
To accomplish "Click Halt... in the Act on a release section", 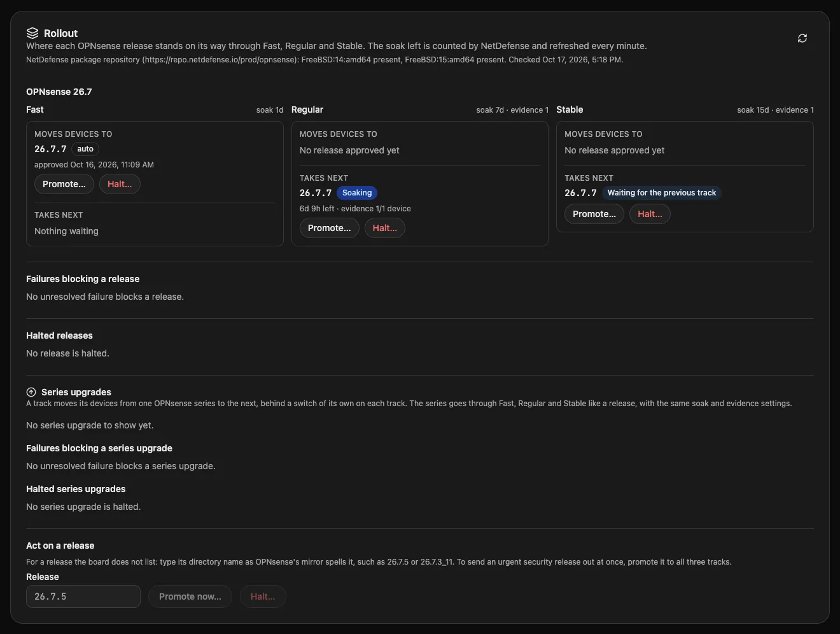I will tap(263, 596).
